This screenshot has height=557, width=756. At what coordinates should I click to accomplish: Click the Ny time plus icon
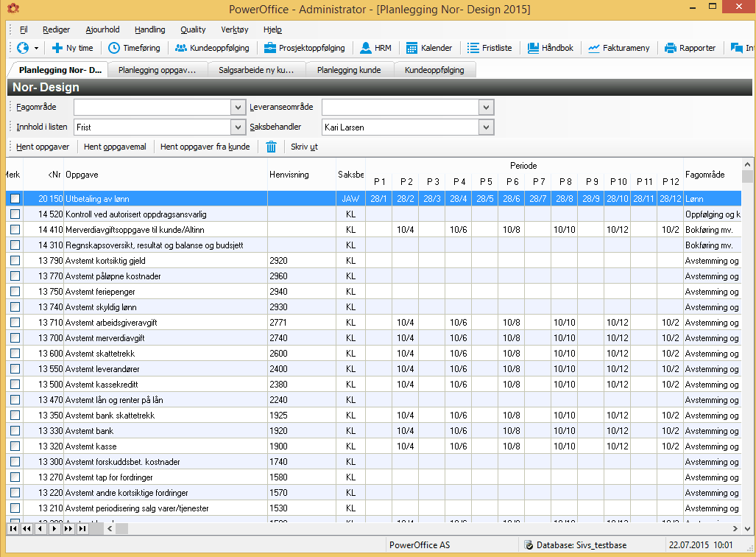point(57,48)
